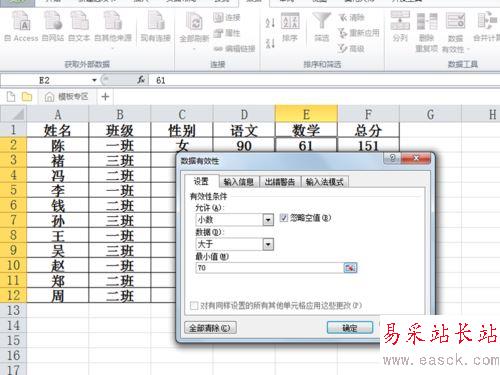Screen dimensions: 500x375
Task: Click the folder open icon
Action: (27, 97)
